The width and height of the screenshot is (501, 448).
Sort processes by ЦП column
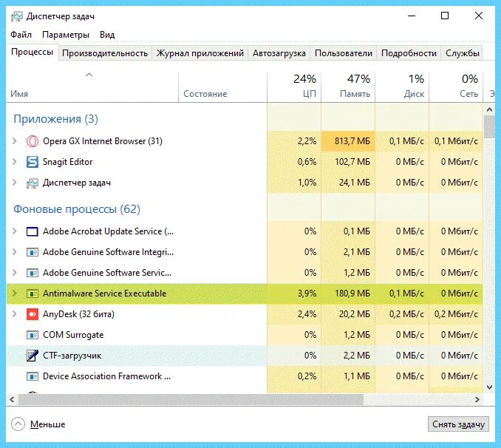294,86
